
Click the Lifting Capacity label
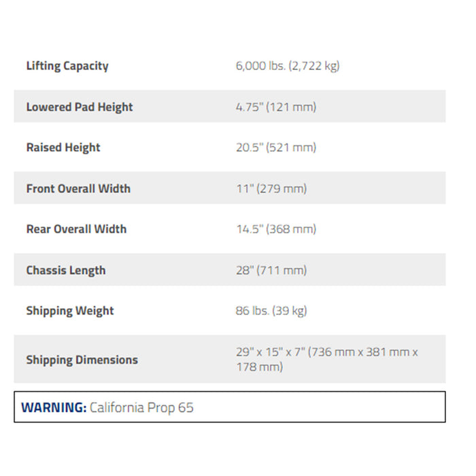point(67,66)
